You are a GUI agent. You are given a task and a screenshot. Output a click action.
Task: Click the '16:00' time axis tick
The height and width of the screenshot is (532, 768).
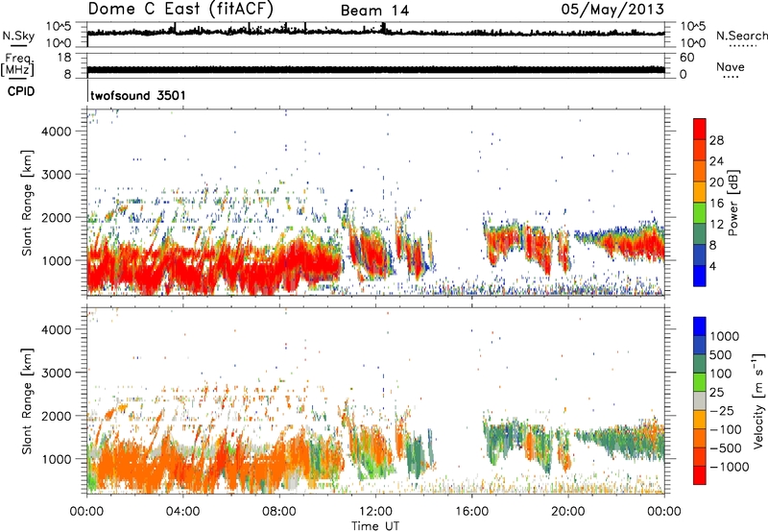tap(471, 512)
